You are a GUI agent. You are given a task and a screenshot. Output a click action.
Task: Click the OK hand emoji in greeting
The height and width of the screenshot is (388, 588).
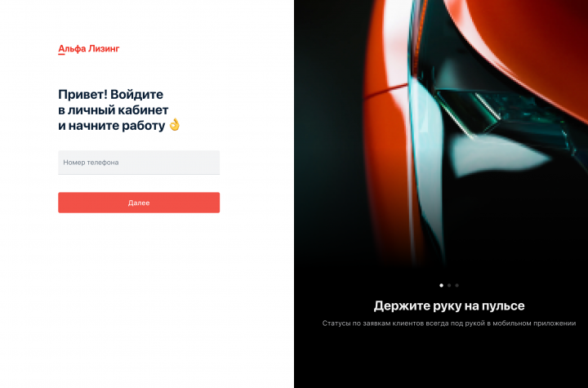175,125
